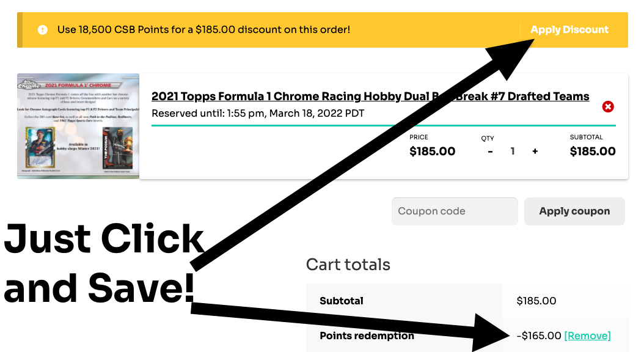Click the Points redemption row label
The width and height of the screenshot is (644, 352).
tap(367, 335)
